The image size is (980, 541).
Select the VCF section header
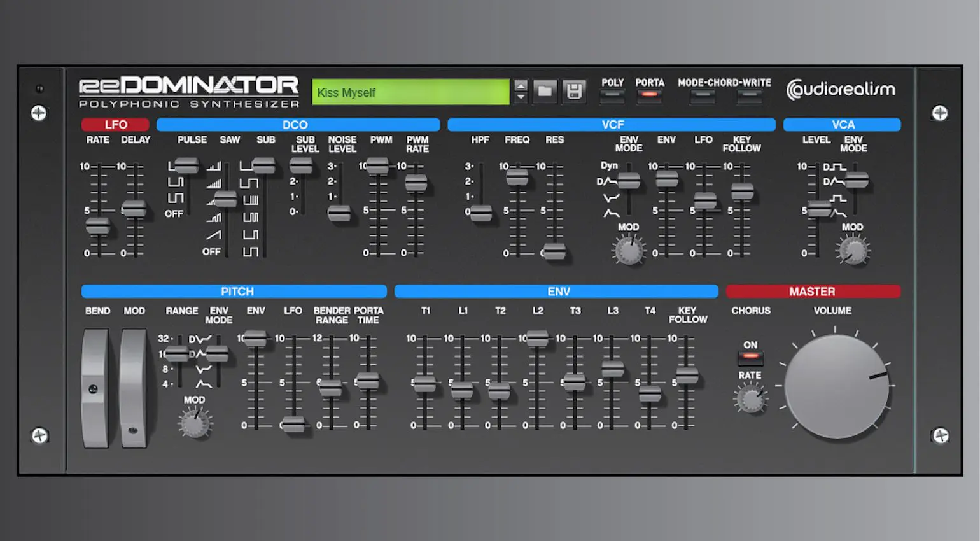click(x=612, y=125)
